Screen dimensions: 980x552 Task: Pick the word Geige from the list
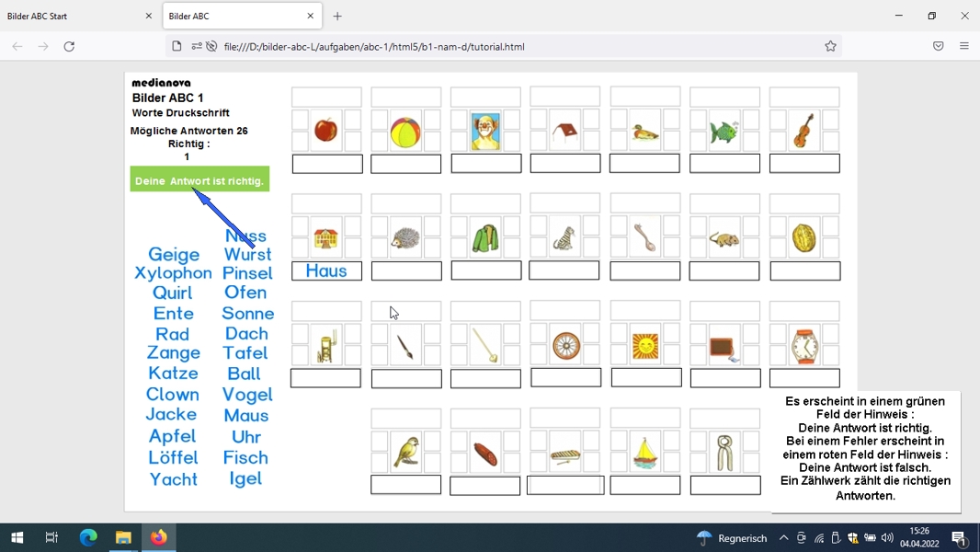pos(174,255)
